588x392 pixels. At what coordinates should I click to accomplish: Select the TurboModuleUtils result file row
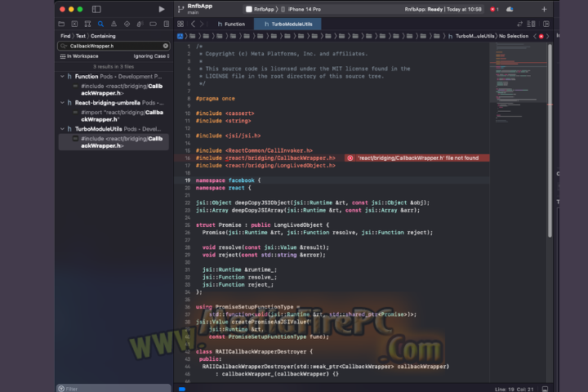point(114,129)
